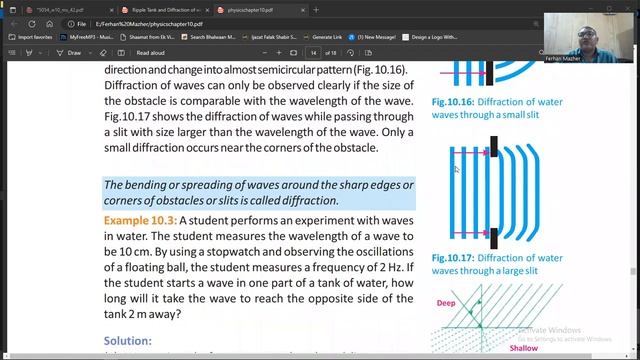Select the PDF Highlight tool
Screen dimensions: 640x360
[29, 53]
